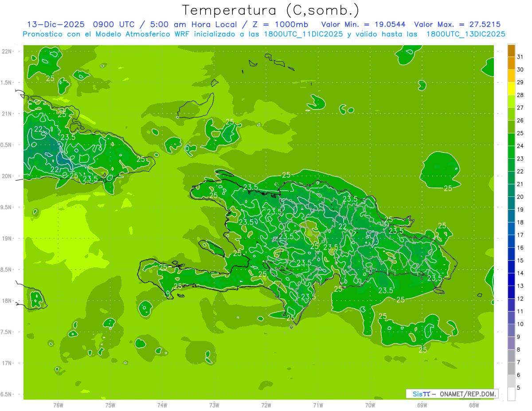Viewport: 532px width, 411px height.
Task: Click the legend value '5'
Action: click(x=519, y=388)
